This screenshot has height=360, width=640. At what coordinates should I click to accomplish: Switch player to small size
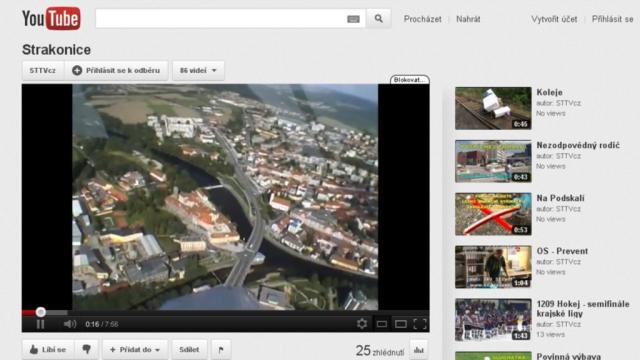pos(382,324)
